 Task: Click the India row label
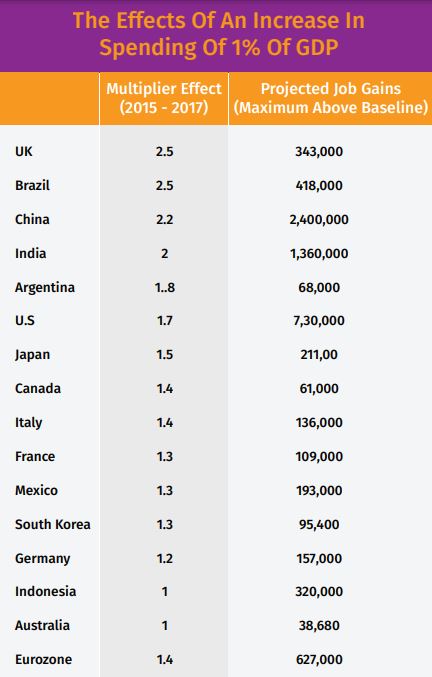click(x=31, y=253)
